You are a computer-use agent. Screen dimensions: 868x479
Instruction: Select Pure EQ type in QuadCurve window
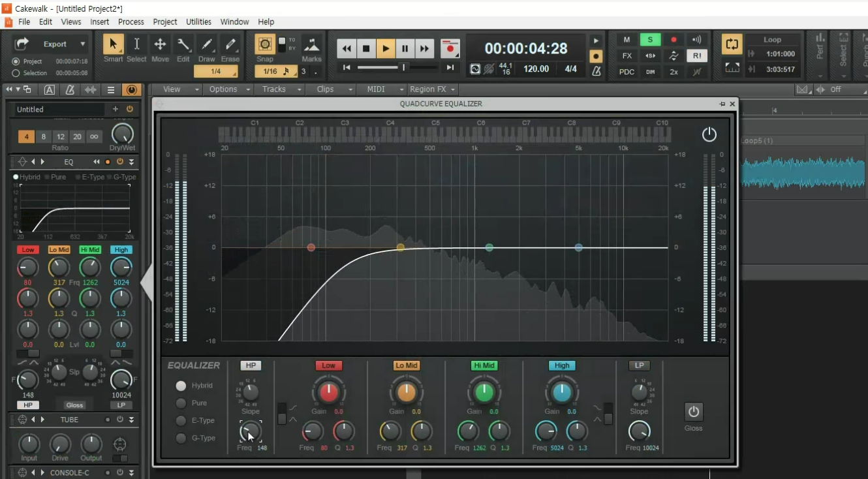coord(181,403)
